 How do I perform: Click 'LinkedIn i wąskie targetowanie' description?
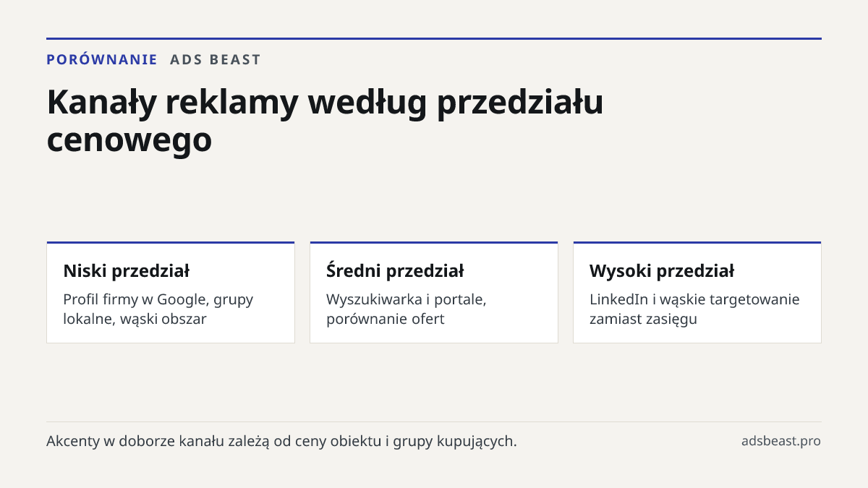694,309
